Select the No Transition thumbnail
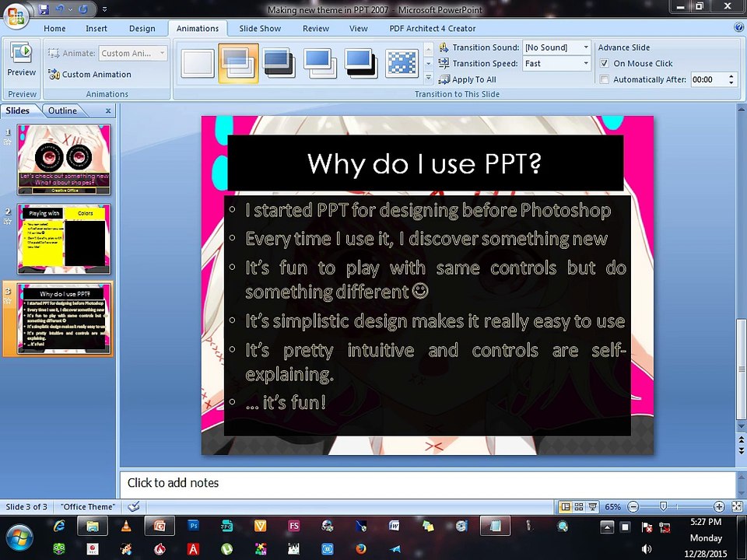 (x=197, y=63)
